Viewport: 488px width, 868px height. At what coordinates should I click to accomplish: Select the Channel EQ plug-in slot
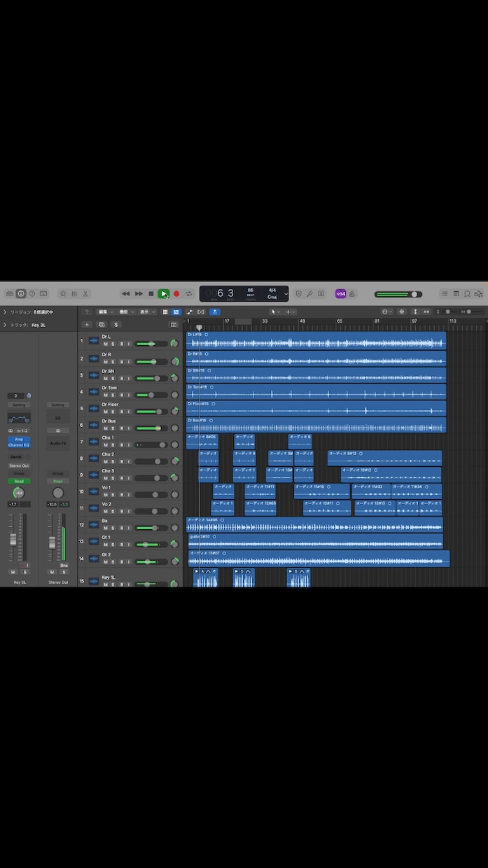[19, 445]
